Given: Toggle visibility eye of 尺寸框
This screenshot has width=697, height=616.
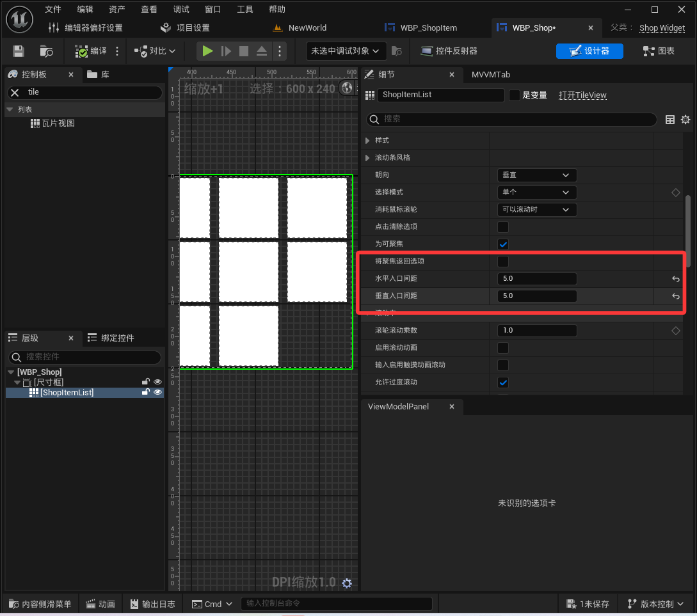Looking at the screenshot, I should pyautogui.click(x=157, y=382).
